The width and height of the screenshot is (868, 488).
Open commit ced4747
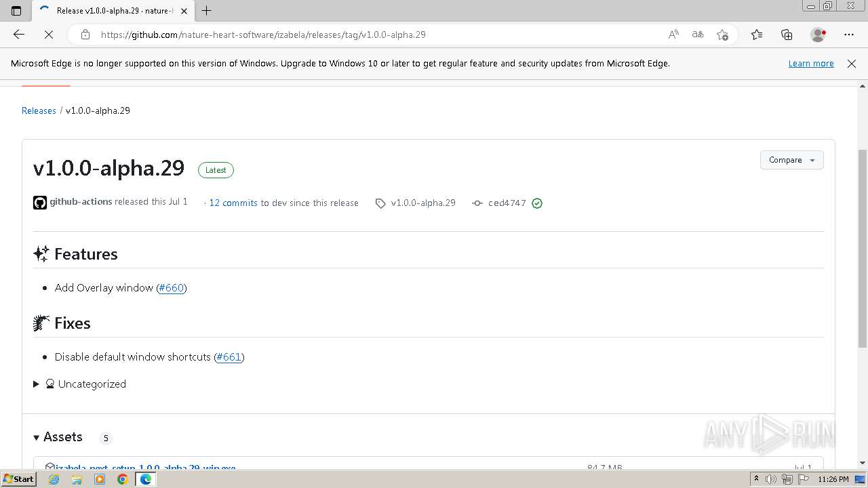tap(507, 203)
